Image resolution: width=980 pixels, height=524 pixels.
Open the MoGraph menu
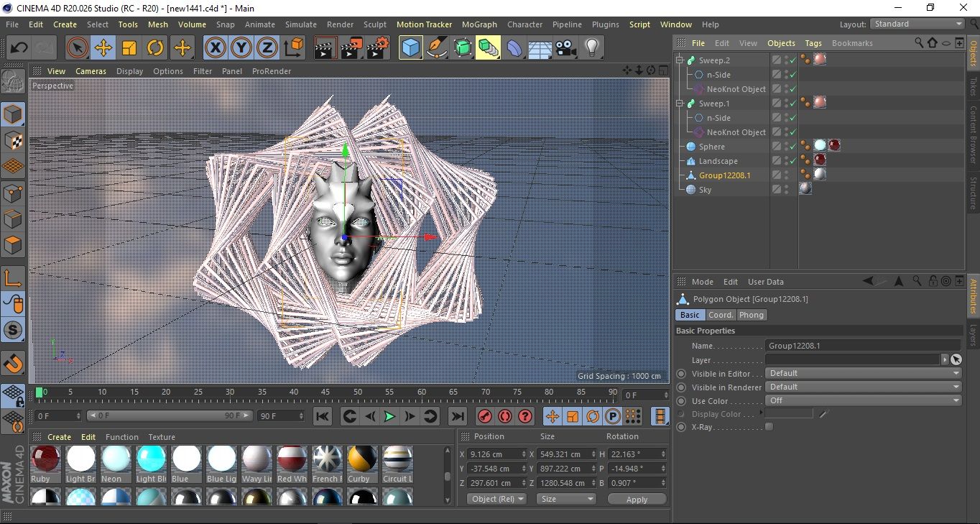tap(479, 24)
